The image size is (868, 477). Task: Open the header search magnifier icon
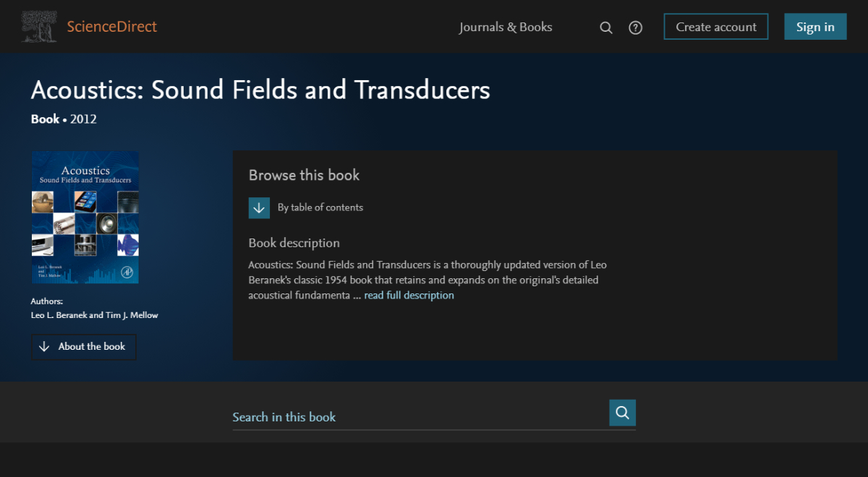[x=606, y=27]
